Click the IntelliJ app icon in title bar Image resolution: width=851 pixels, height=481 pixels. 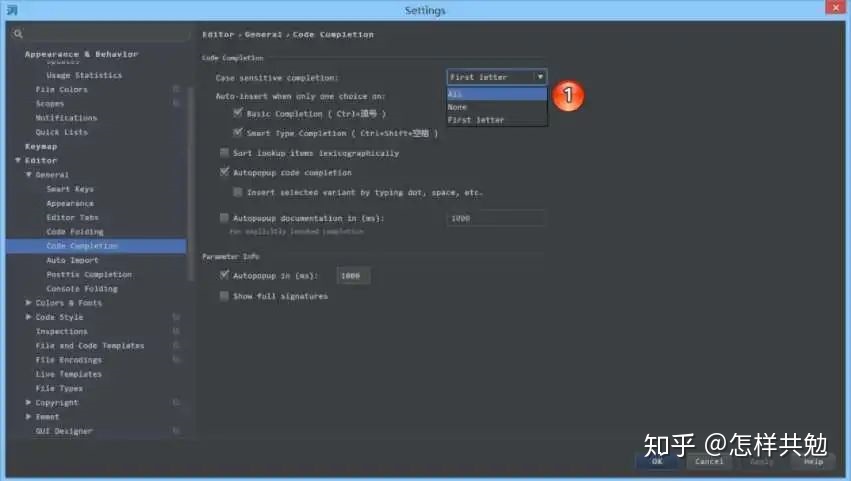[12, 10]
